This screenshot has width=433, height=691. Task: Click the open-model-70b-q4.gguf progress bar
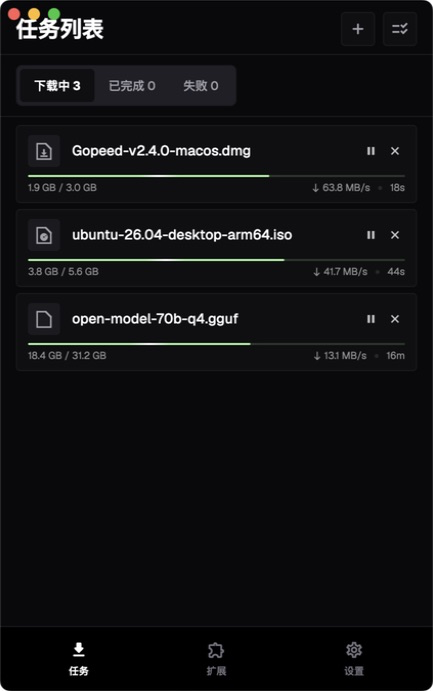216,343
